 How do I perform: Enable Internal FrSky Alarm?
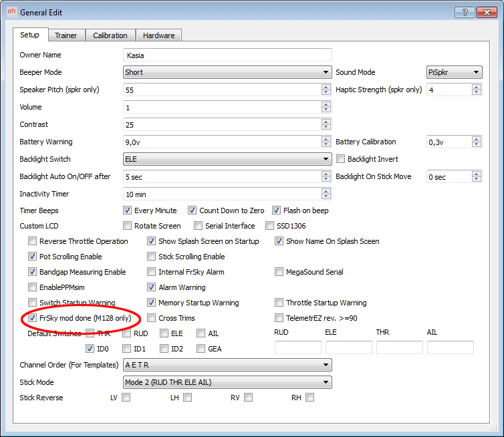[151, 272]
